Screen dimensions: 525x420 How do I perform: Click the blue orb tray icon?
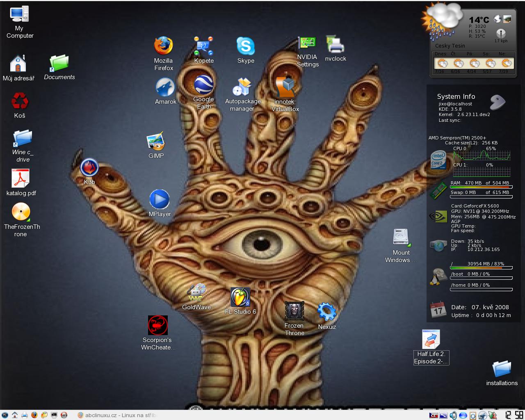pyautogui.click(x=463, y=415)
